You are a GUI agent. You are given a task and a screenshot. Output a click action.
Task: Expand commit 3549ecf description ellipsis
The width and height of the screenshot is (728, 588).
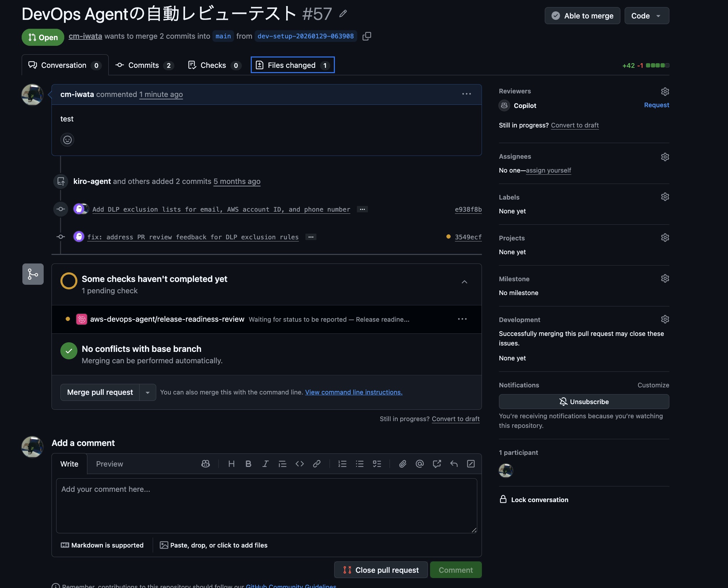pos(311,237)
